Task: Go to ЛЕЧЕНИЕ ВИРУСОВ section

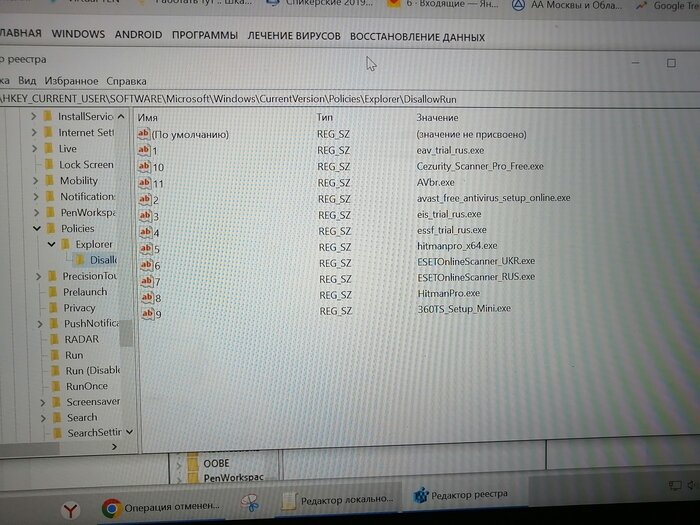Action: point(294,36)
